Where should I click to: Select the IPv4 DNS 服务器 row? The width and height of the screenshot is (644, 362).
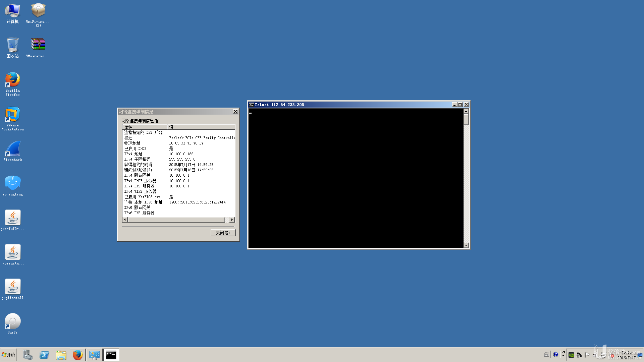(178, 186)
